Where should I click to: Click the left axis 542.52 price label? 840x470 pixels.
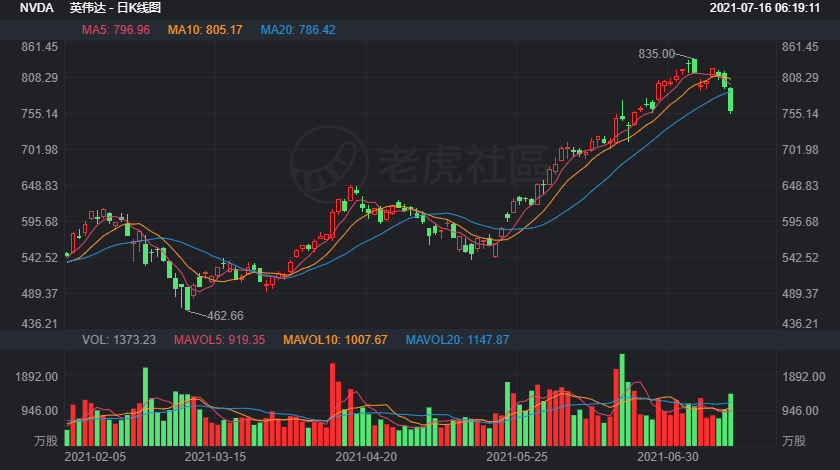[x=40, y=257]
